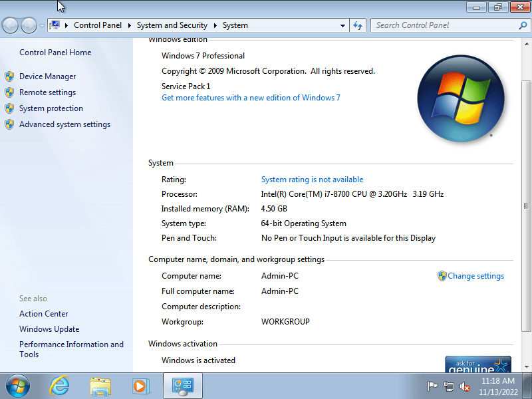Open Remote settings link
The image size is (532, 399).
click(x=47, y=92)
